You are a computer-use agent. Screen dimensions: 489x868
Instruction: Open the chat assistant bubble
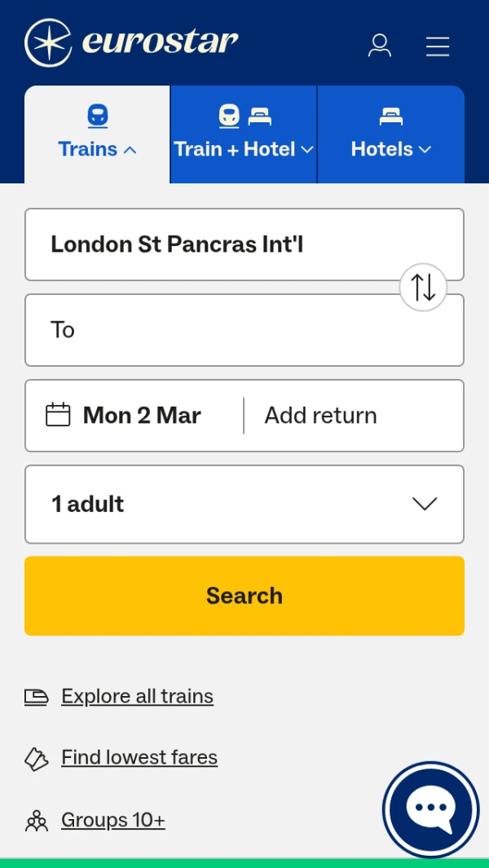(x=431, y=809)
